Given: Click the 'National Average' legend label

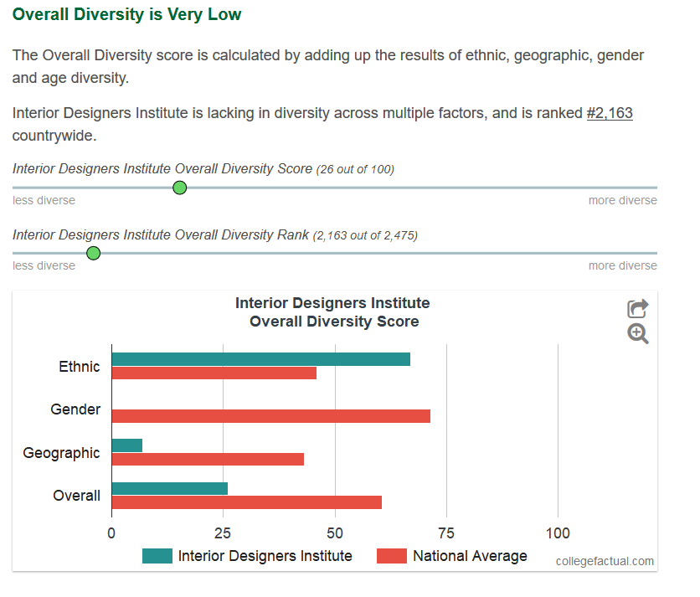Looking at the screenshot, I should pyautogui.click(x=470, y=556).
